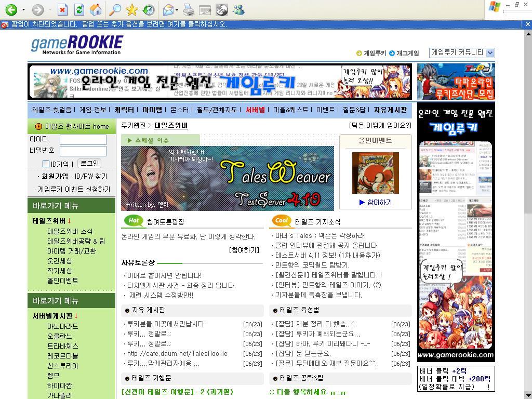Click the tall 게임루키 side banner
Viewport: 532px width, 399px height.
coord(456,232)
